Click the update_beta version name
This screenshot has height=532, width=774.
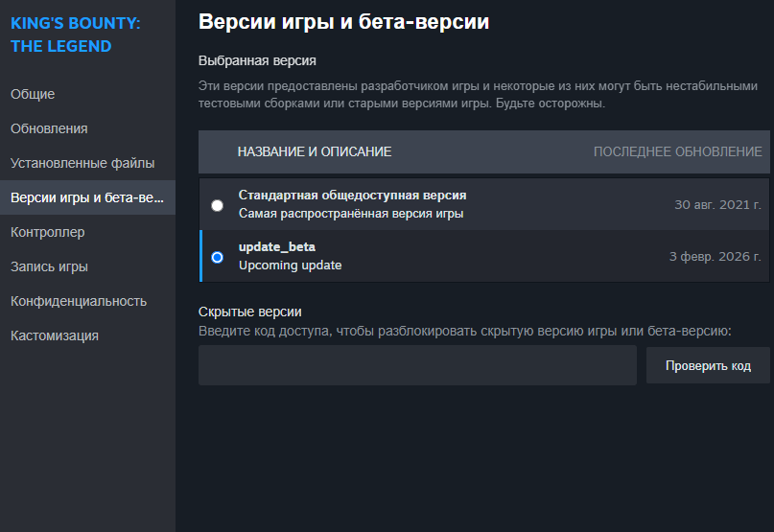pyautogui.click(x=277, y=246)
